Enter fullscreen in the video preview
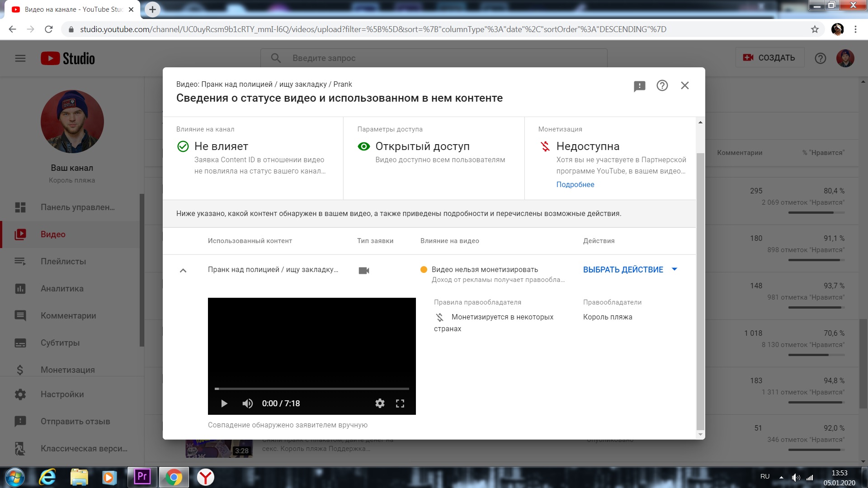The image size is (868, 488). [400, 404]
